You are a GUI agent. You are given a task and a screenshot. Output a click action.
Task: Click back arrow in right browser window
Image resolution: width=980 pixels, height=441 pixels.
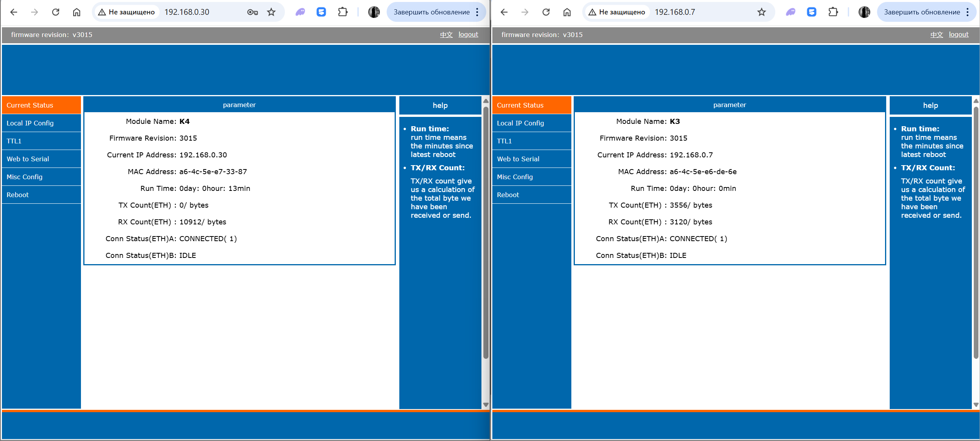point(504,12)
